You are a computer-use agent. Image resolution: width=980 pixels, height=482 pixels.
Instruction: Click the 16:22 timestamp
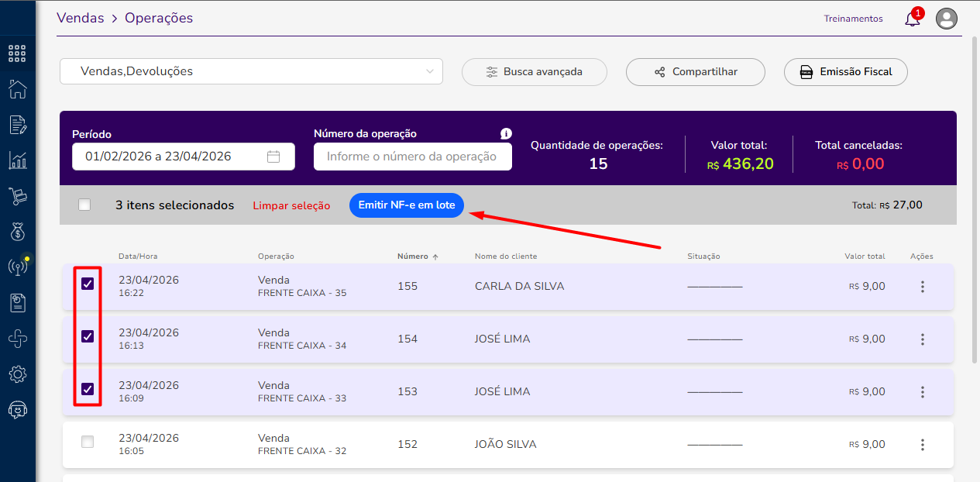tap(131, 294)
